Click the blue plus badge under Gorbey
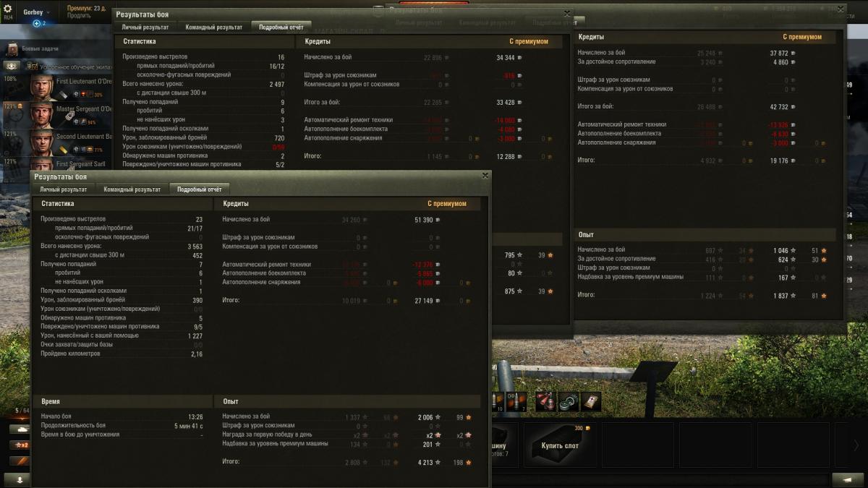The height and width of the screenshot is (488, 868). (x=36, y=23)
